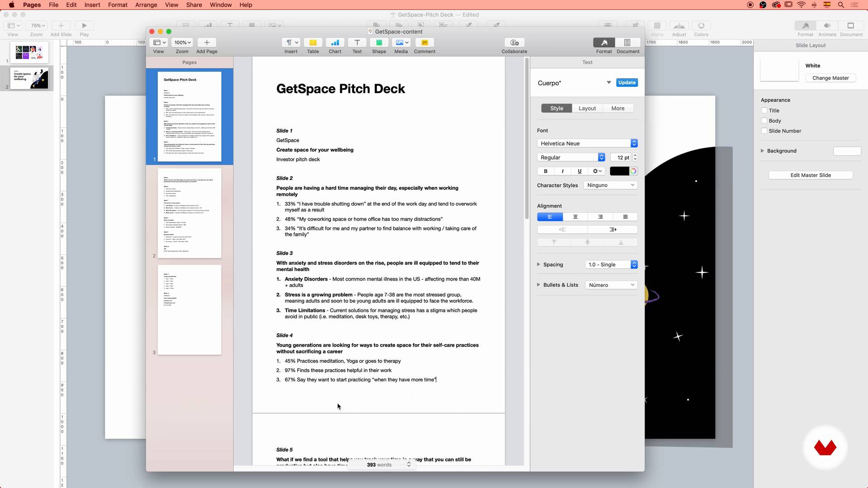
Task: Click the Collaborate icon in Pages
Action: pos(514,42)
